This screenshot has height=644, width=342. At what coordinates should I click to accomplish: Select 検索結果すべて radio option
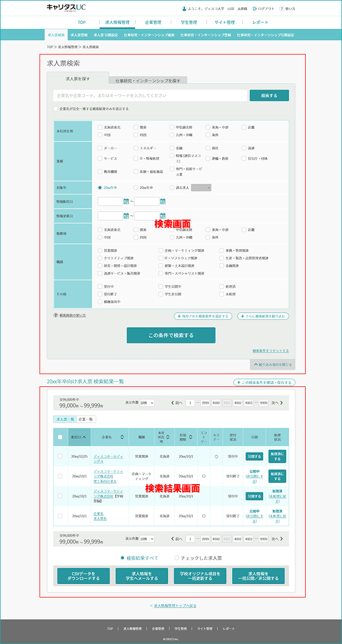123,558
